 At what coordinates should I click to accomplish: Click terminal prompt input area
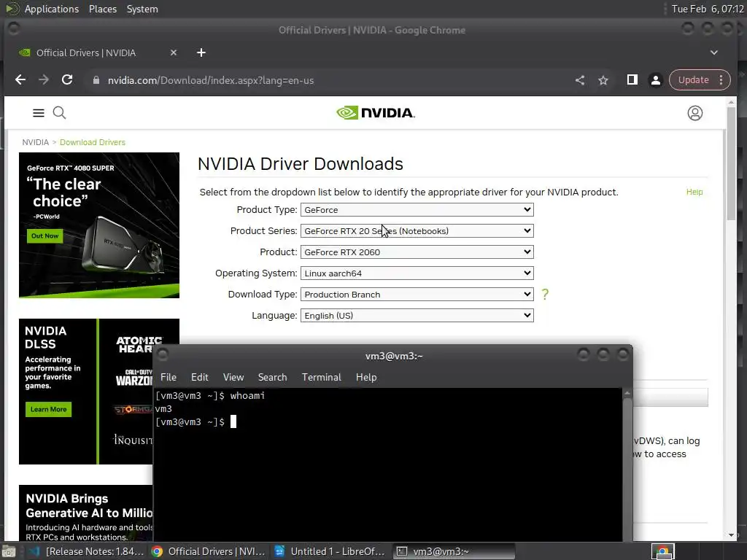click(233, 422)
